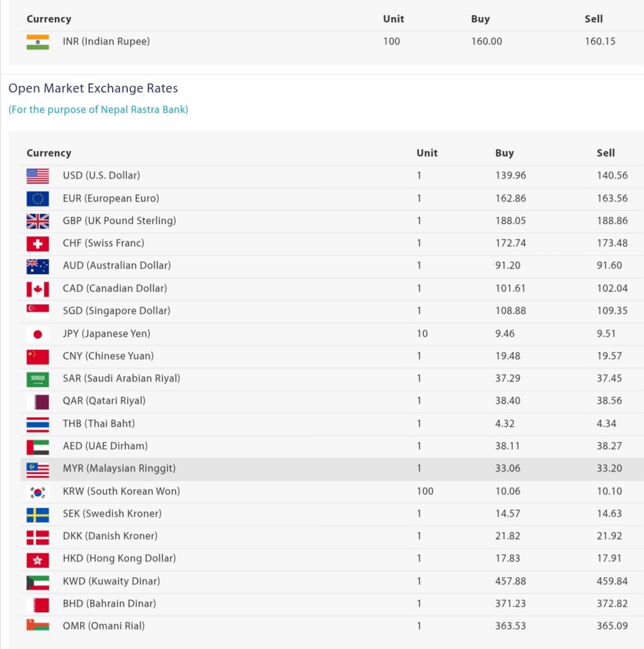The image size is (644, 649).
Task: Click the Malaysian flag icon
Action: (x=37, y=469)
